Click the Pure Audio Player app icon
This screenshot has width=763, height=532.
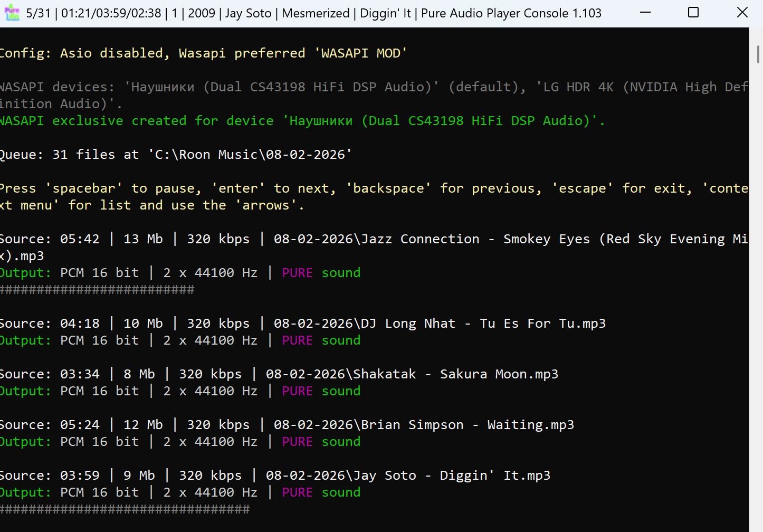pos(13,12)
